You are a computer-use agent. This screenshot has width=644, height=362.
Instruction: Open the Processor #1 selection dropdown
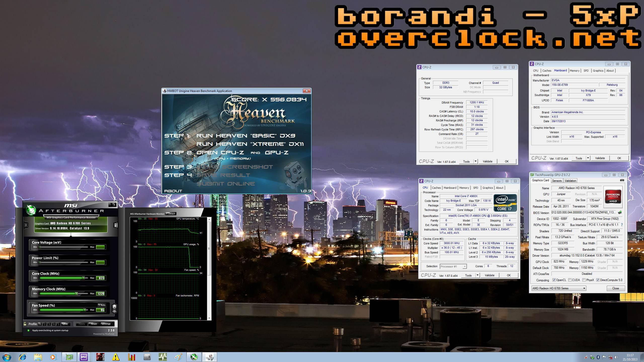[x=453, y=266]
